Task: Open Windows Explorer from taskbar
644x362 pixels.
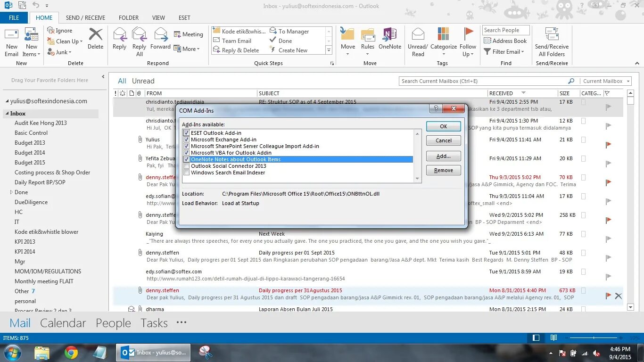Action: [42, 352]
